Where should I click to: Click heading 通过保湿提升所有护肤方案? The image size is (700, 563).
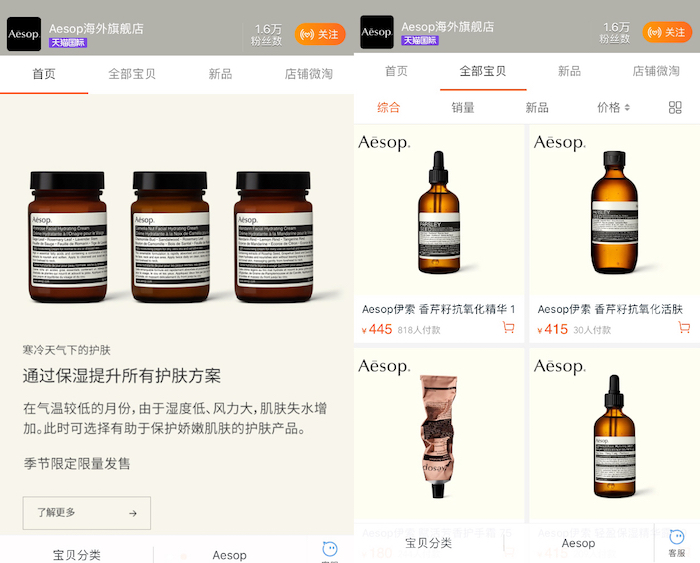click(x=122, y=376)
